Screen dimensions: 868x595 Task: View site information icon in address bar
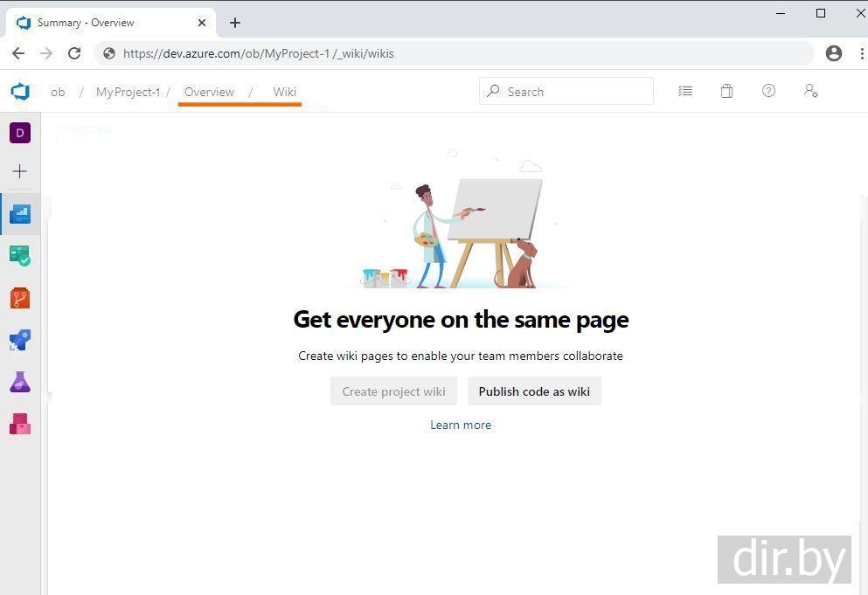click(x=109, y=53)
